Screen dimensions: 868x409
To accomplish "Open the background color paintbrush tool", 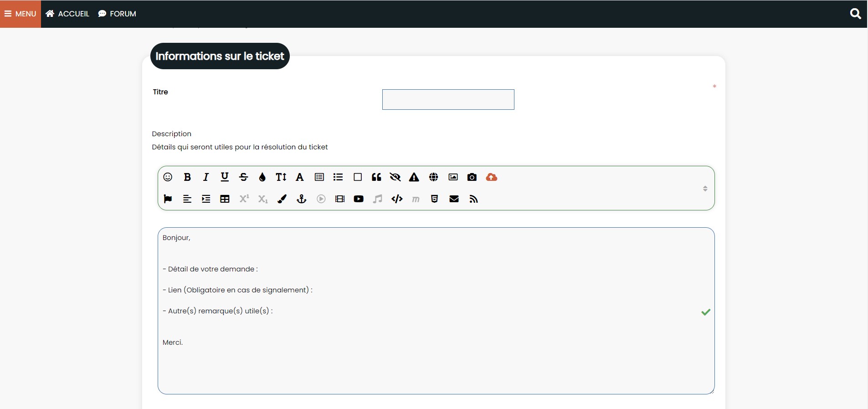I will tap(282, 199).
